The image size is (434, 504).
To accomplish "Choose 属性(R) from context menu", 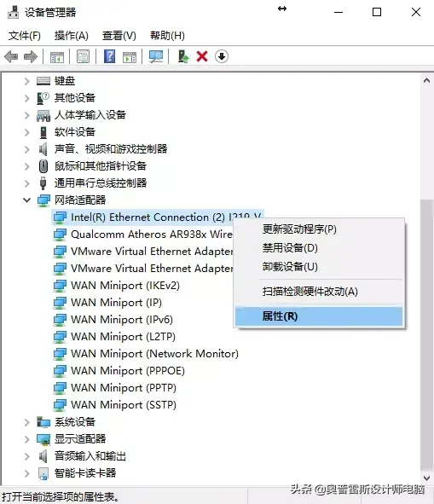I will 319,316.
